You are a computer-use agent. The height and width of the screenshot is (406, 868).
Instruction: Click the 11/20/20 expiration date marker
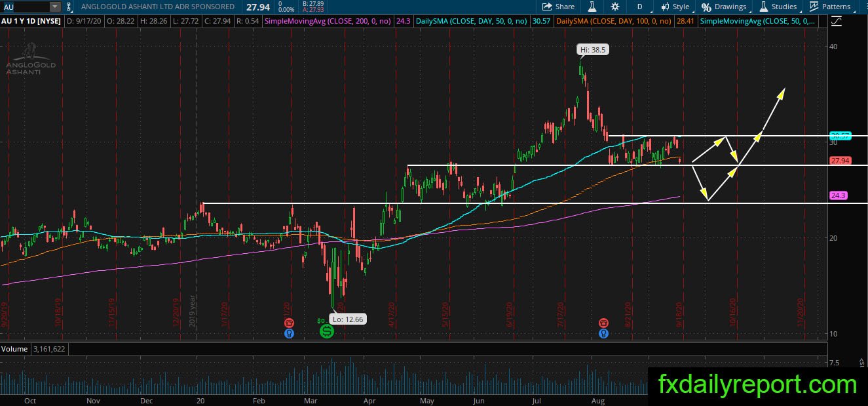coord(800,312)
